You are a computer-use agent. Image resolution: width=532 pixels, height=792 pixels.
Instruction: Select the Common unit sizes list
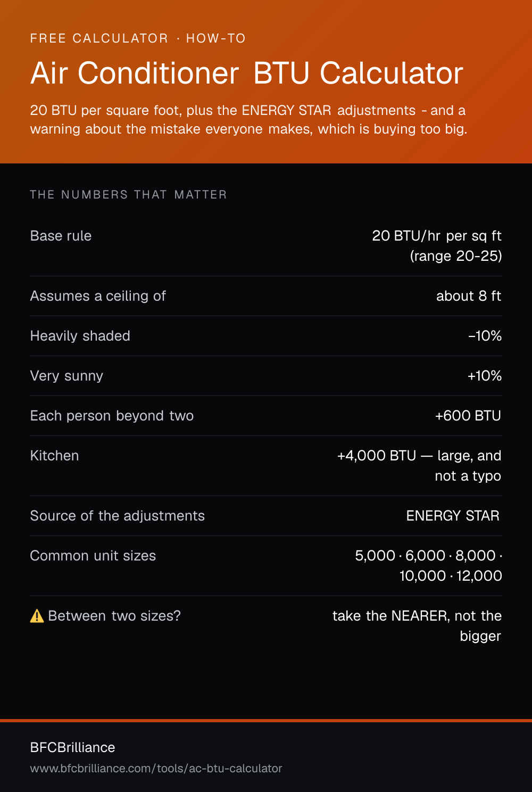tap(429, 566)
